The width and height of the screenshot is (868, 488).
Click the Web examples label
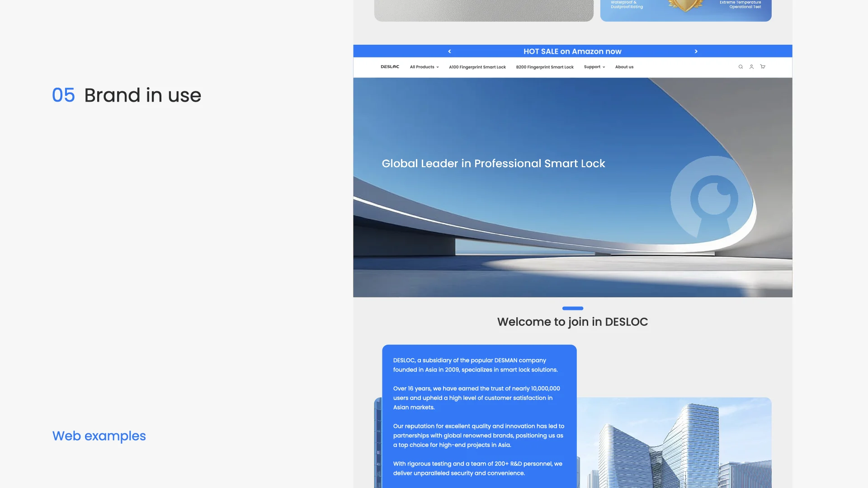coord(99,436)
